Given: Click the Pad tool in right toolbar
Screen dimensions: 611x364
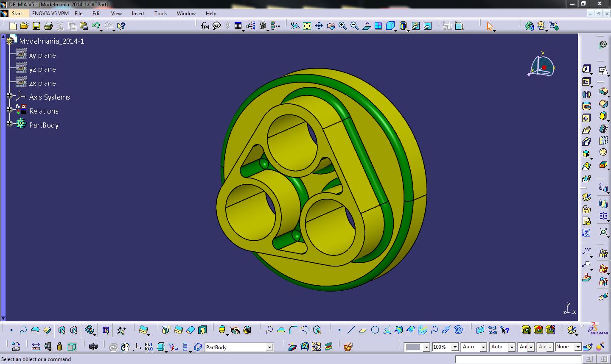Looking at the screenshot, I should (586, 69).
